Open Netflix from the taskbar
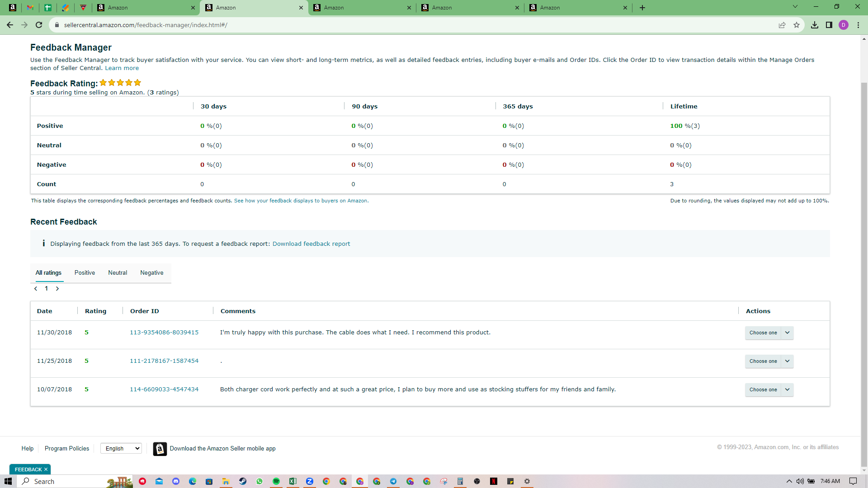This screenshot has width=868, height=488. pyautogui.click(x=494, y=481)
